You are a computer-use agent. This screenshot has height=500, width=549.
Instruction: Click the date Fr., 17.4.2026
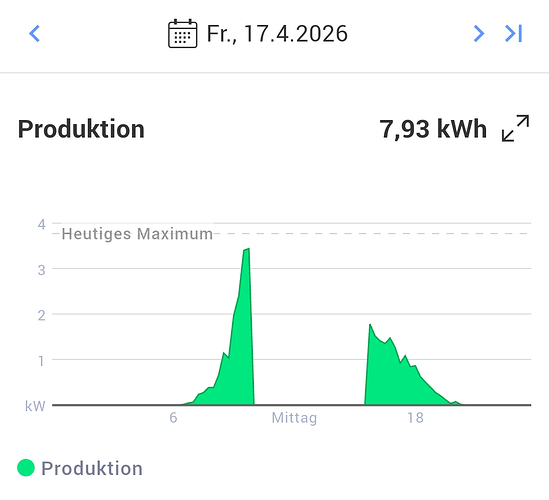point(277,34)
